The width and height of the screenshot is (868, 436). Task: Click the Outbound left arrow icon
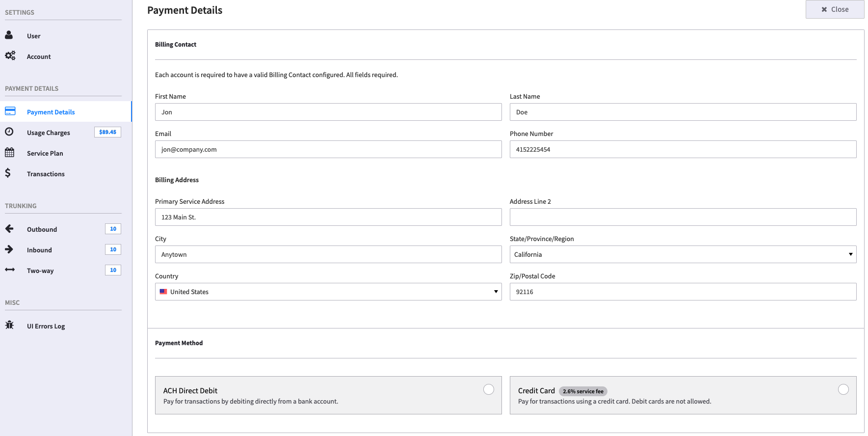[9, 228]
